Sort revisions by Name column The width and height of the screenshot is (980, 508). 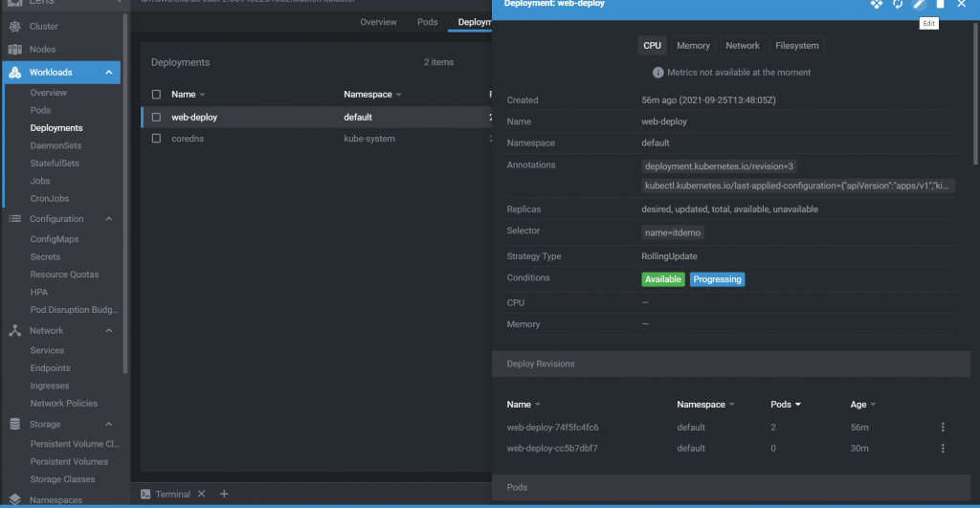[523, 405]
